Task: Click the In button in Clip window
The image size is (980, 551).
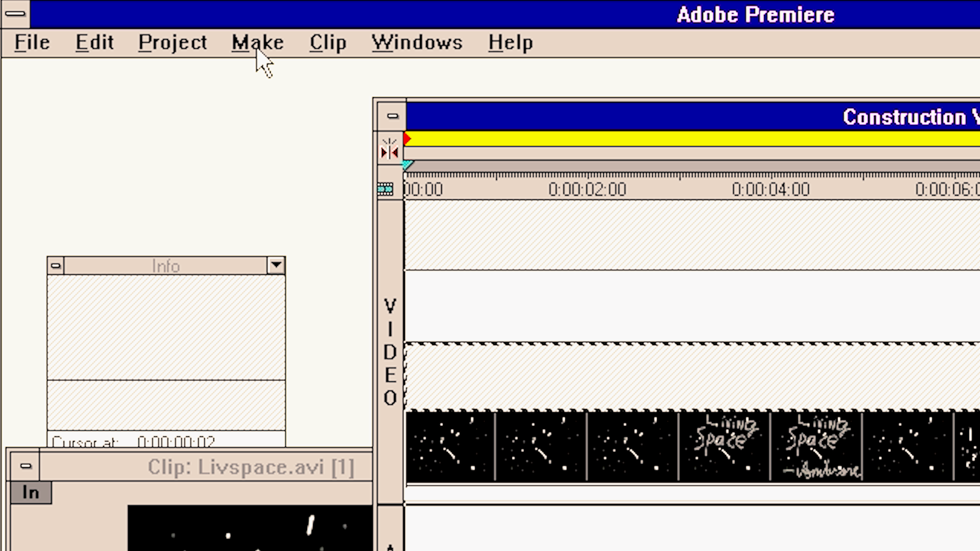Action: pos(31,493)
